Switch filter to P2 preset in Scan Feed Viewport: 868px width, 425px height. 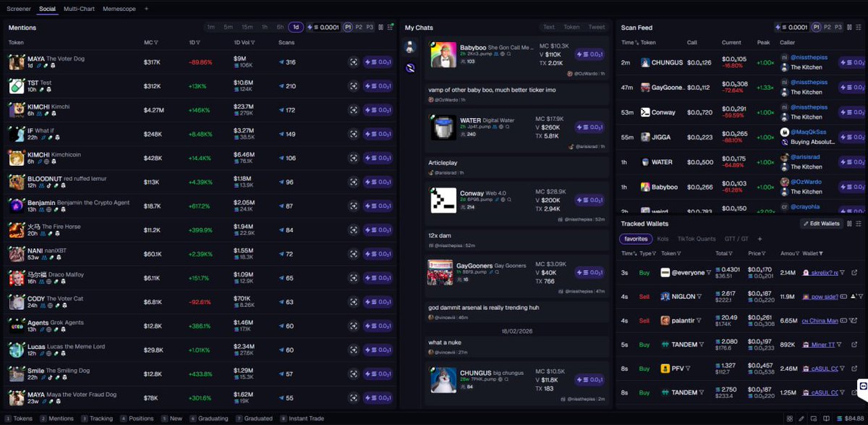point(829,27)
